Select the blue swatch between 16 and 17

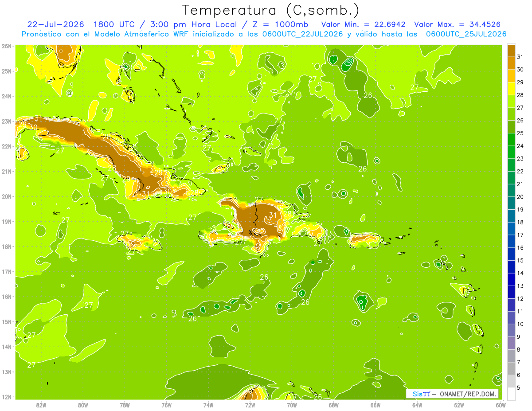pyautogui.click(x=511, y=241)
